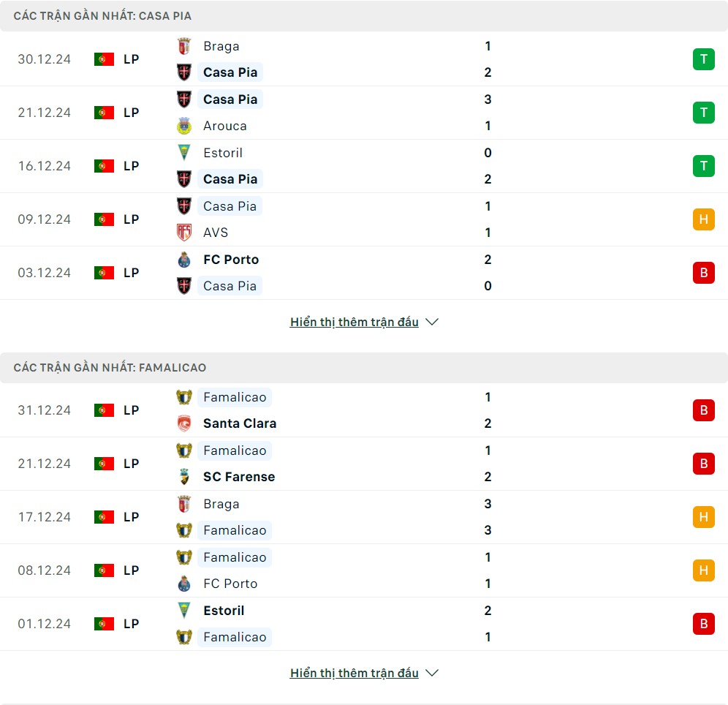This screenshot has width=728, height=705.
Task: Click the SC Farense club crest
Action: pyautogui.click(x=184, y=477)
